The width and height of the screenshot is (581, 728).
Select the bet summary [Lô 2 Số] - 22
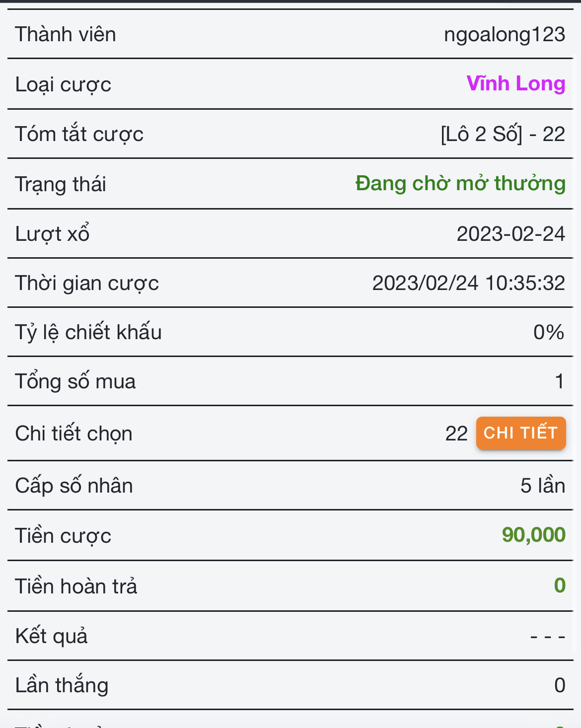click(503, 134)
